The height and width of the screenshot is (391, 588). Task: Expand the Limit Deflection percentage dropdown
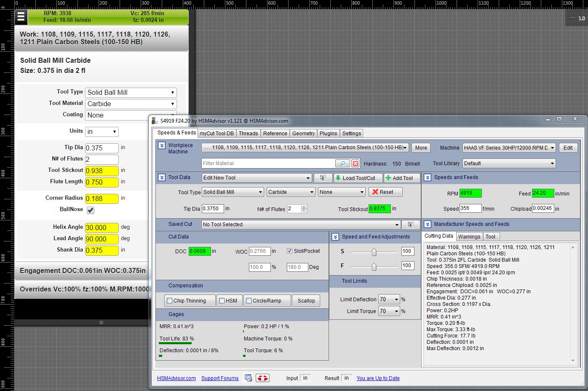point(389,300)
